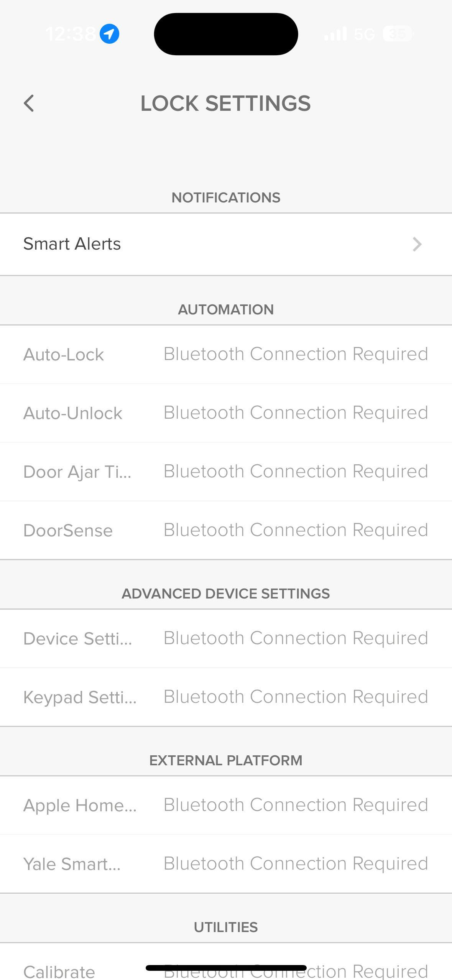Image resolution: width=452 pixels, height=980 pixels.
Task: Tap the 12:38 clock in status bar
Action: (71, 34)
